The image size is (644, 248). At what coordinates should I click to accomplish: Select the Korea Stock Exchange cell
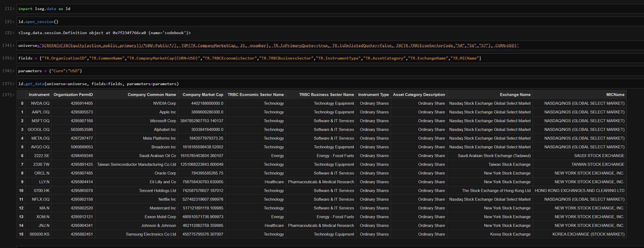click(510, 234)
